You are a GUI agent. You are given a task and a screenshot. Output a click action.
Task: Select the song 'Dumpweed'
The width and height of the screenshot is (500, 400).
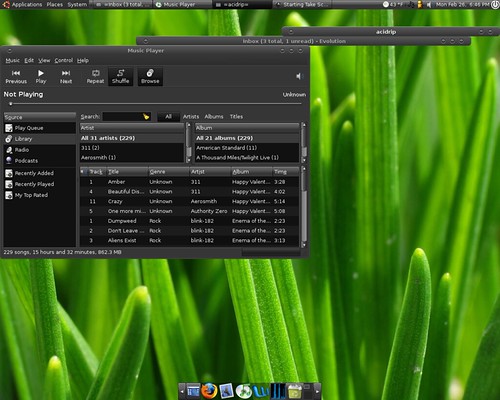point(189,221)
